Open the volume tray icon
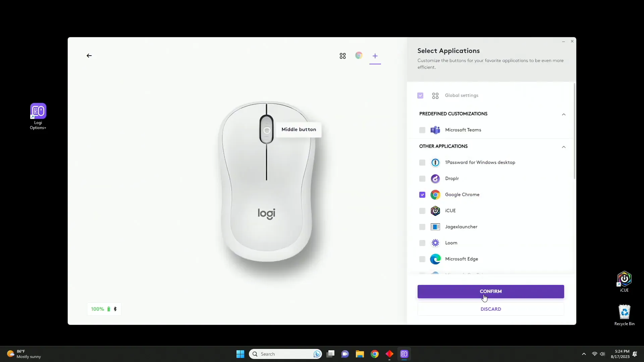Screen dimensions: 644x362 (602, 354)
